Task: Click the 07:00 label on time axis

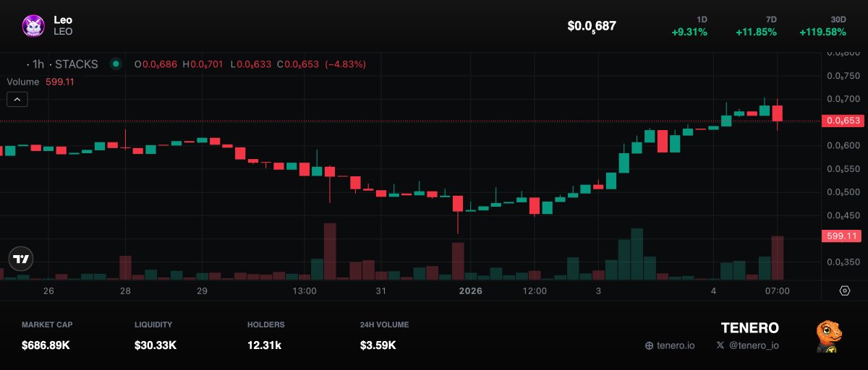Action: pyautogui.click(x=778, y=291)
